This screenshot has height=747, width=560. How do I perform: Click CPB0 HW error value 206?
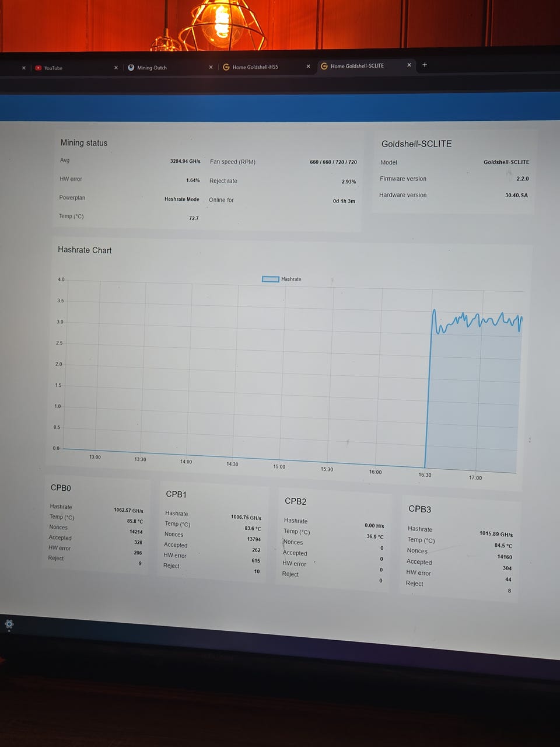(x=138, y=553)
